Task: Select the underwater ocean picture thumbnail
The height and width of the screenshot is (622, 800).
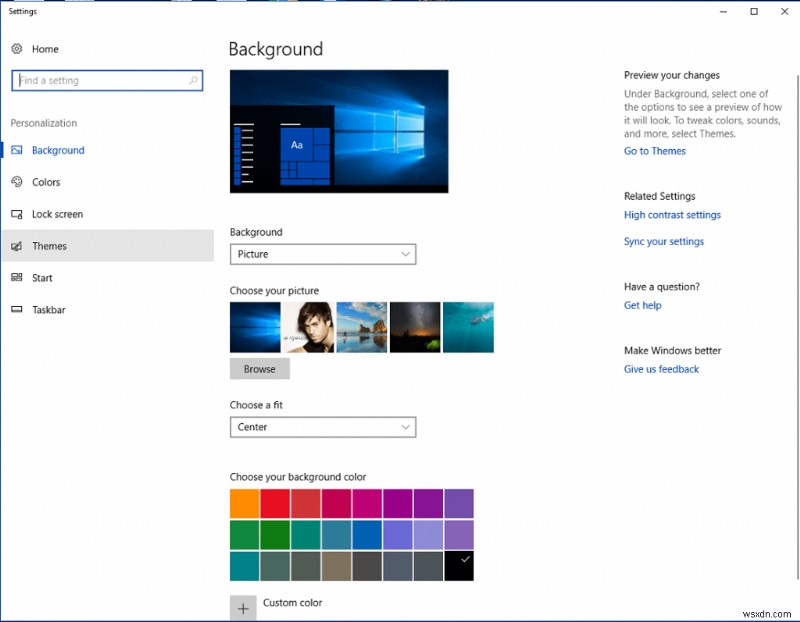Action: (x=468, y=327)
